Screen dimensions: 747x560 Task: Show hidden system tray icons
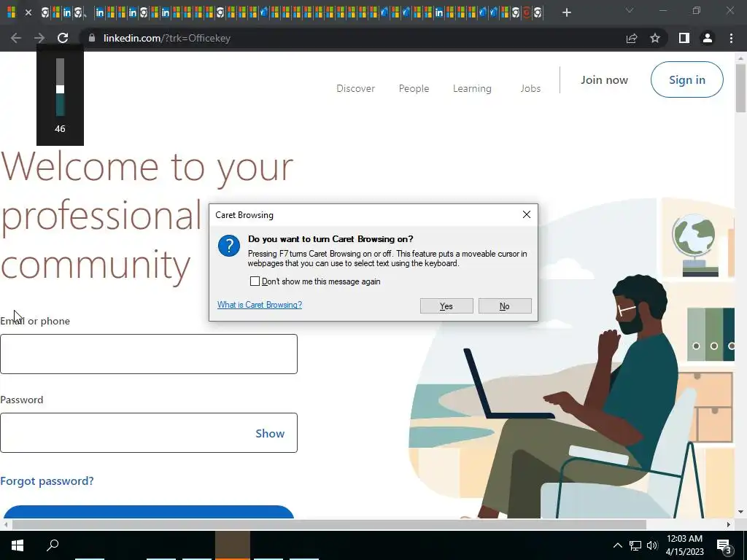click(x=617, y=545)
